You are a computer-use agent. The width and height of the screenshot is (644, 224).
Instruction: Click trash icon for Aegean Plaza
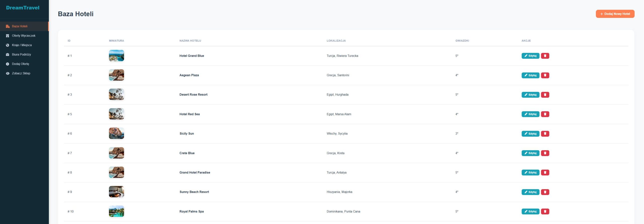[545, 75]
